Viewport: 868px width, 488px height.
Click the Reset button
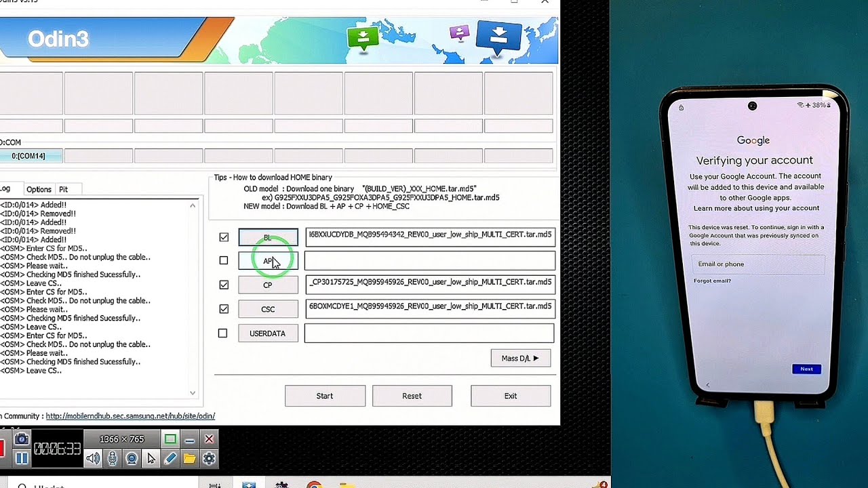412,396
